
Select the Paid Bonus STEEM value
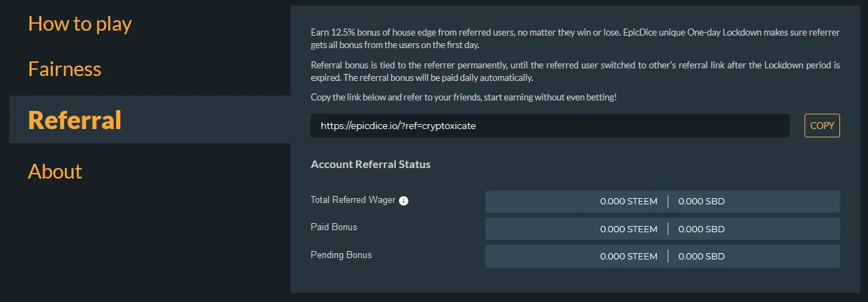click(628, 229)
